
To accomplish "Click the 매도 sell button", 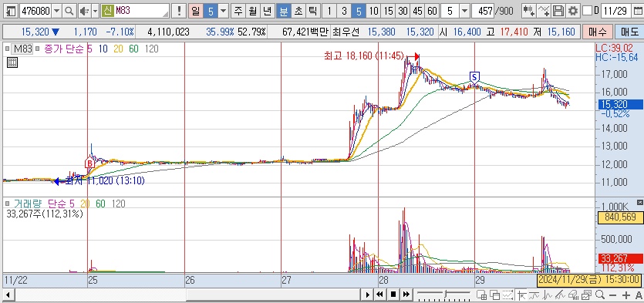I will pos(627,32).
